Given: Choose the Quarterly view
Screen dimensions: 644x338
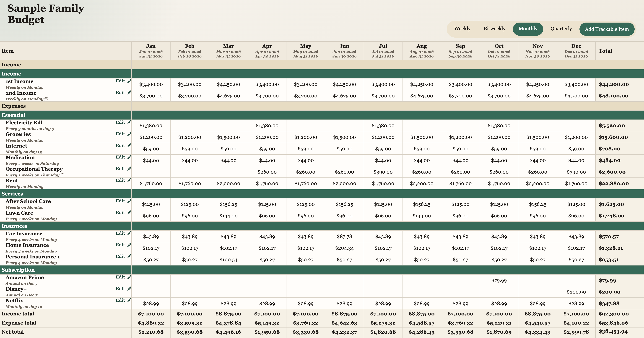Looking at the screenshot, I should coord(561,29).
